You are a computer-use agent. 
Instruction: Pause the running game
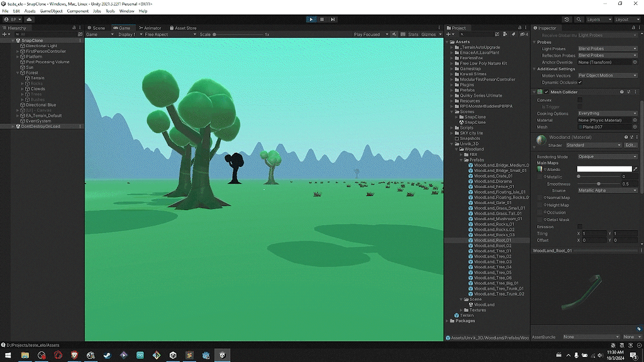pos(321,19)
